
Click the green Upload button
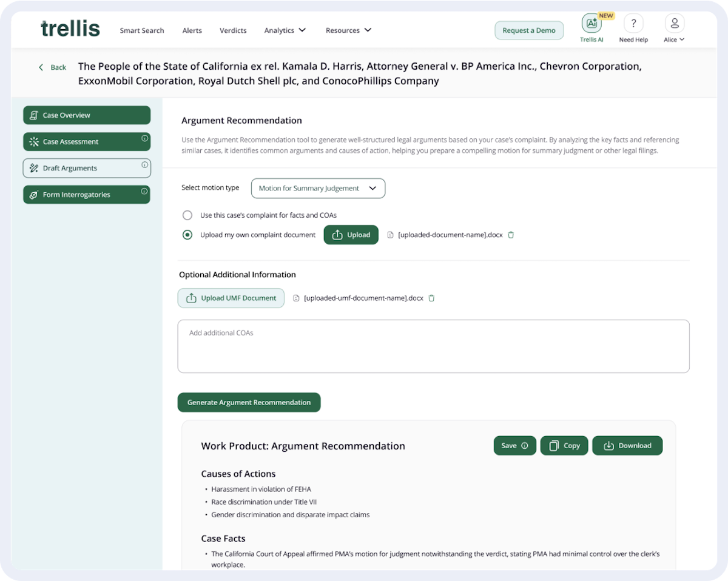tap(351, 235)
